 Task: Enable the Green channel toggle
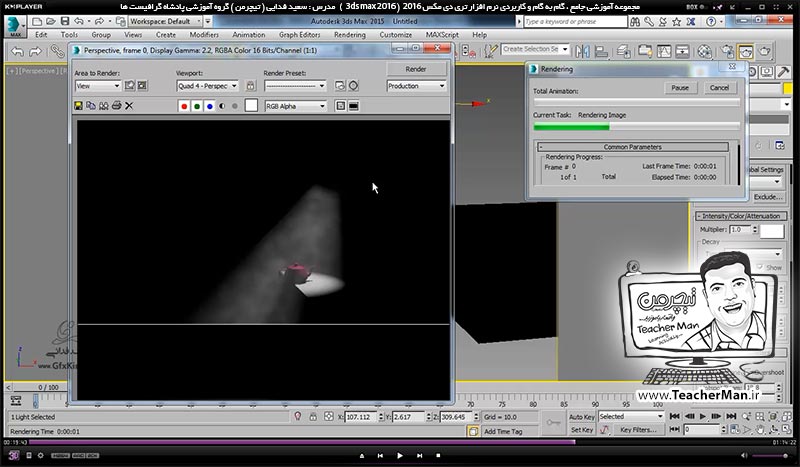[x=197, y=106]
